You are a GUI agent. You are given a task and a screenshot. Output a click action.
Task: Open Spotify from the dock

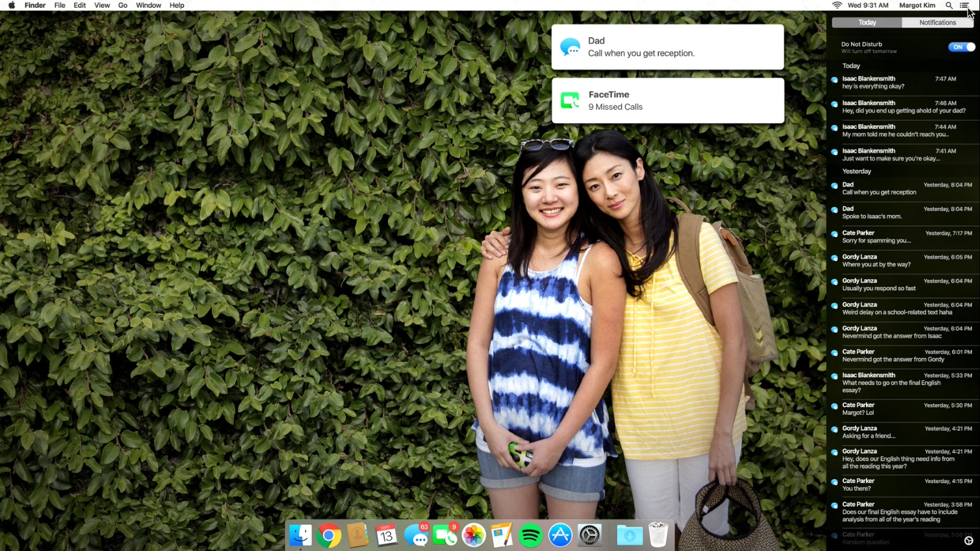click(530, 536)
